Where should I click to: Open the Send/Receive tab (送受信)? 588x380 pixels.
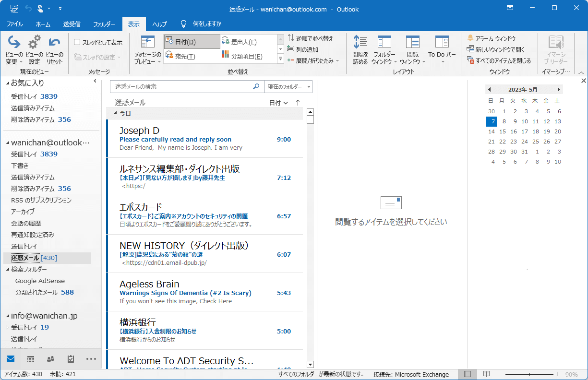click(x=72, y=24)
